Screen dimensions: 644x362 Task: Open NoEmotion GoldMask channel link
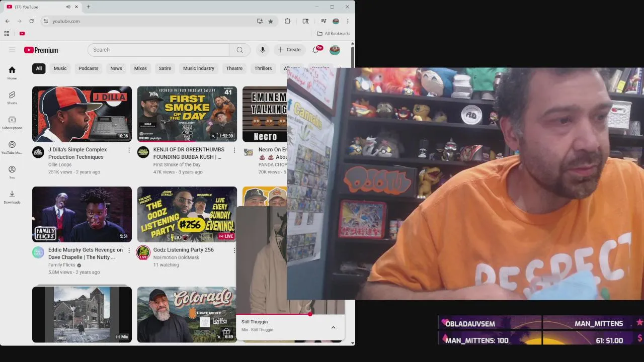(x=176, y=257)
